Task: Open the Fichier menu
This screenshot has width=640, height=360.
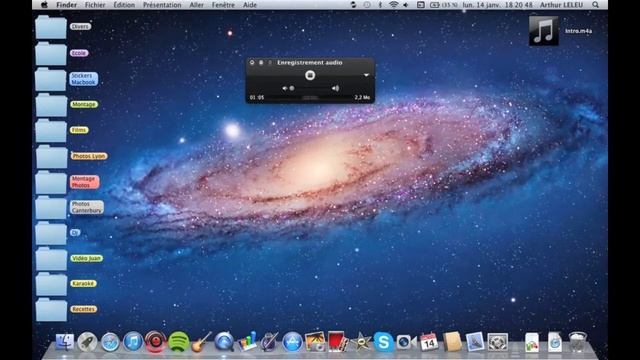Action: tap(95, 5)
